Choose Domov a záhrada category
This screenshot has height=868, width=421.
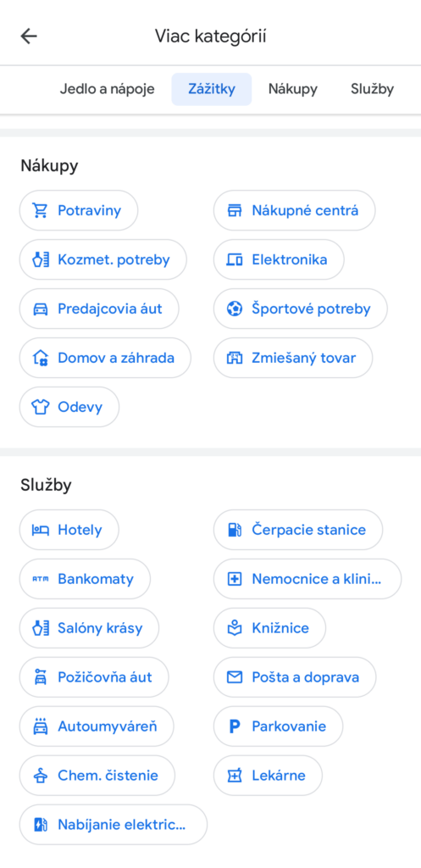click(105, 358)
